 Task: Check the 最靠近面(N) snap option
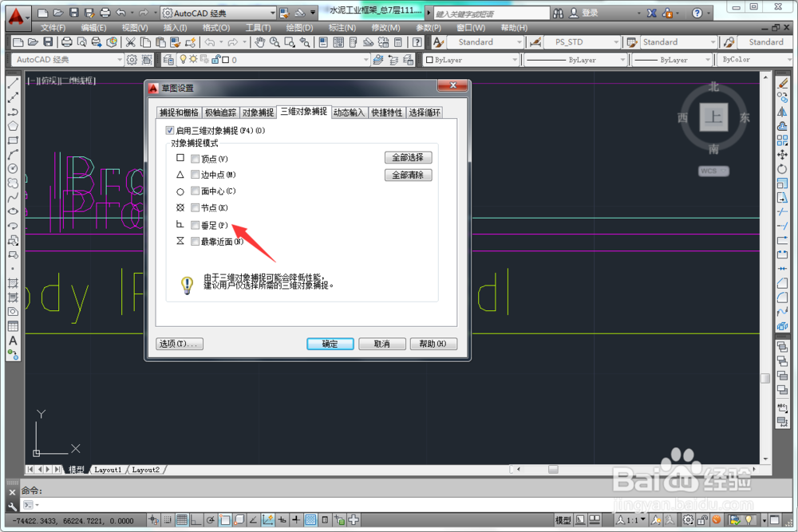coord(195,241)
